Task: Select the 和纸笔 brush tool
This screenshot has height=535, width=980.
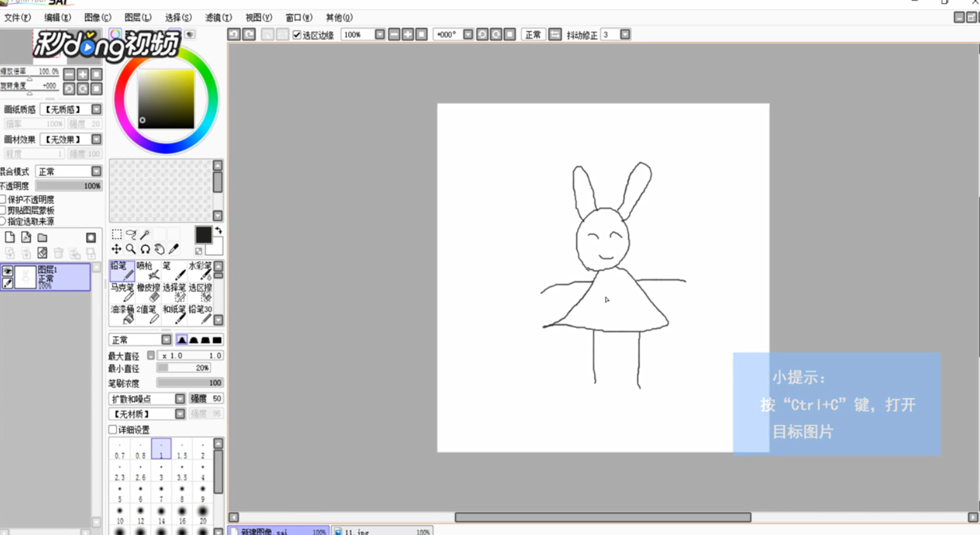Action: pos(174,314)
